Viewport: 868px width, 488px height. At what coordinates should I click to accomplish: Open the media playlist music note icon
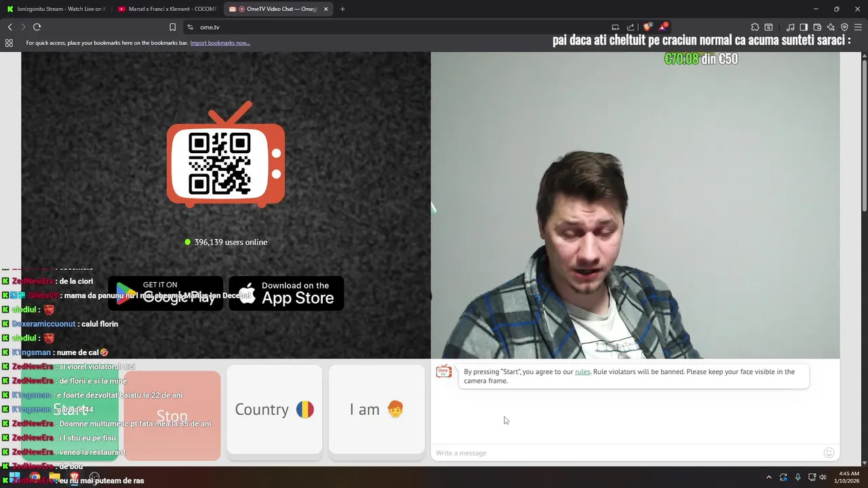(x=791, y=27)
